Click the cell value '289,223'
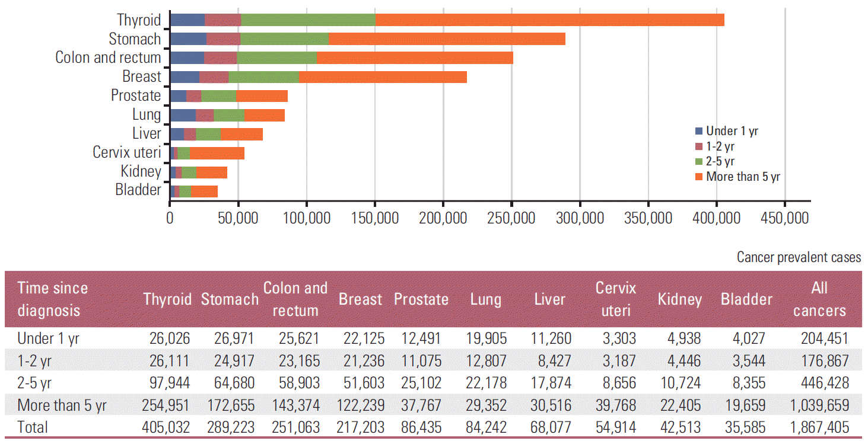Screen dimensions: 868x444 pyautogui.click(x=231, y=427)
